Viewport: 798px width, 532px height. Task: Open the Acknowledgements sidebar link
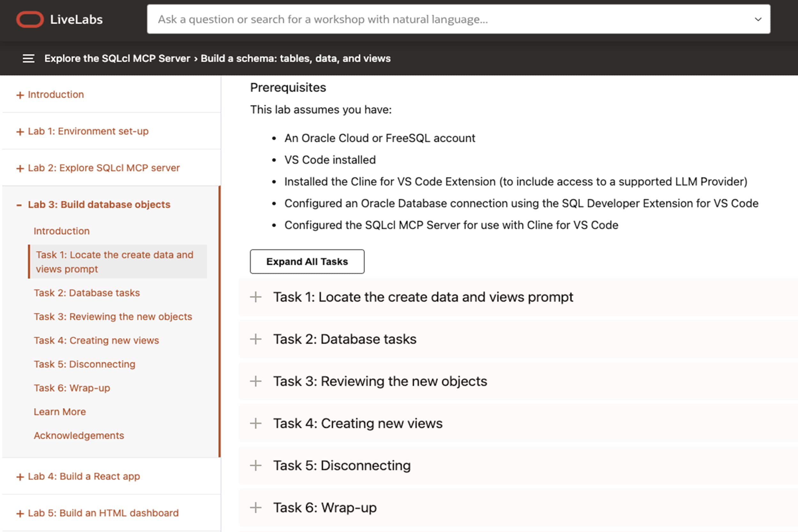pyautogui.click(x=79, y=435)
